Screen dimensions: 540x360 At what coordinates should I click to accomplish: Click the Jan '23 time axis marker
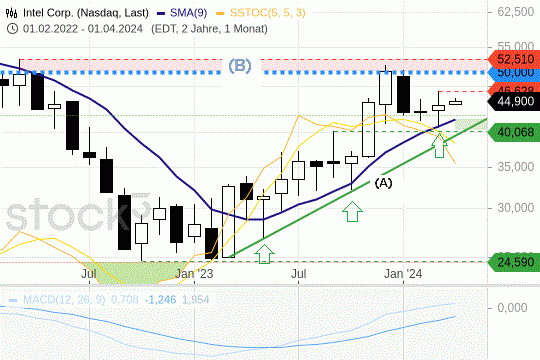point(194,274)
